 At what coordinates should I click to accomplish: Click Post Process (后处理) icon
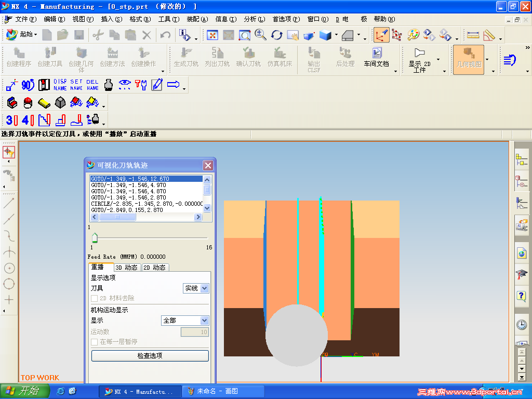click(345, 57)
